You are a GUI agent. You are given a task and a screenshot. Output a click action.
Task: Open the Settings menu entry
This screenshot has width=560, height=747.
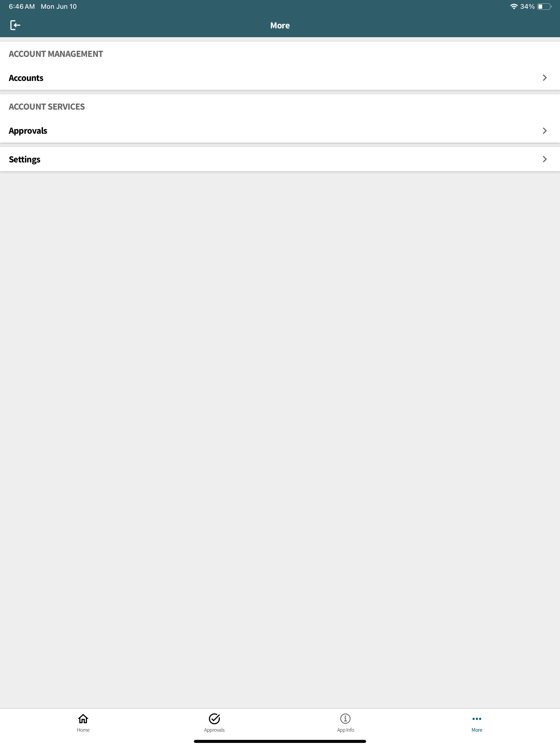[x=280, y=159]
